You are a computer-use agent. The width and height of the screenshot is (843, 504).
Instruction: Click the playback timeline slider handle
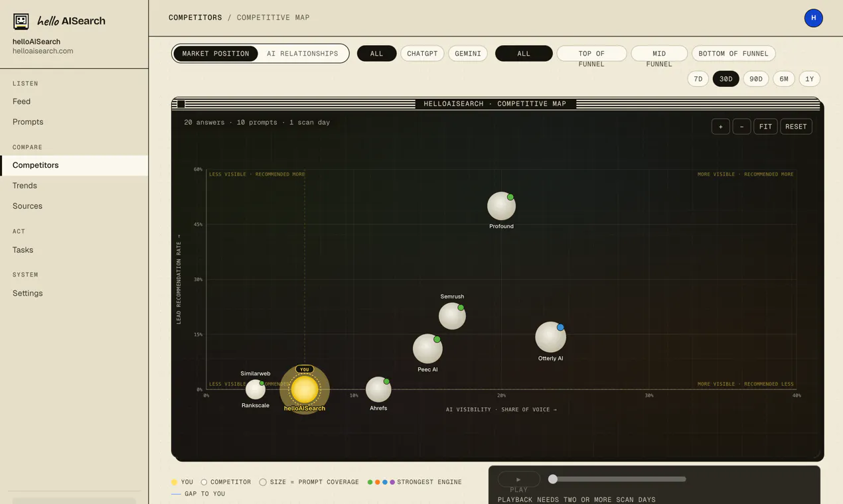[x=553, y=479]
